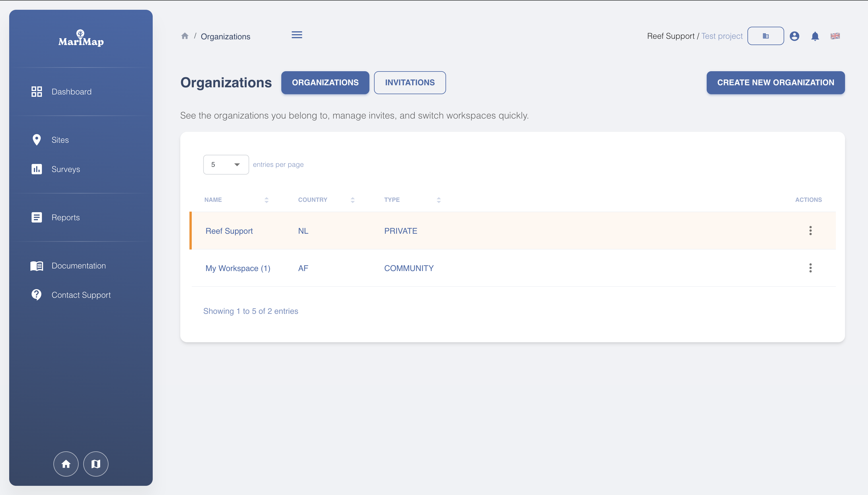The height and width of the screenshot is (495, 868).
Task: Click the home icon in the breadcrumb
Action: tap(185, 36)
